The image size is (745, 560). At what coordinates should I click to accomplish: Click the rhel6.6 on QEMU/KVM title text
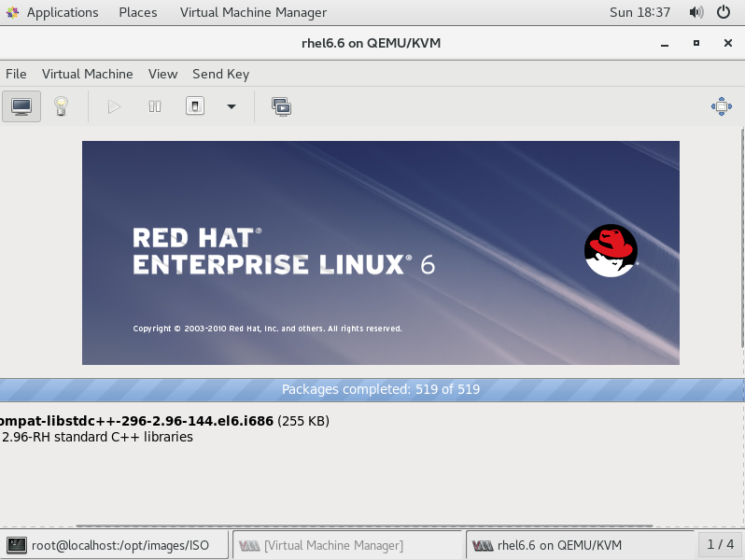371,43
